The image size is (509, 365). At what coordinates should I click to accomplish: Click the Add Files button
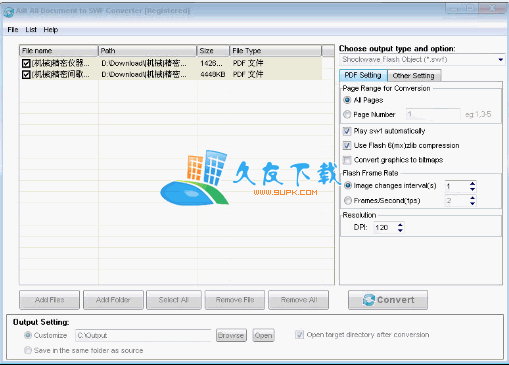pyautogui.click(x=49, y=300)
